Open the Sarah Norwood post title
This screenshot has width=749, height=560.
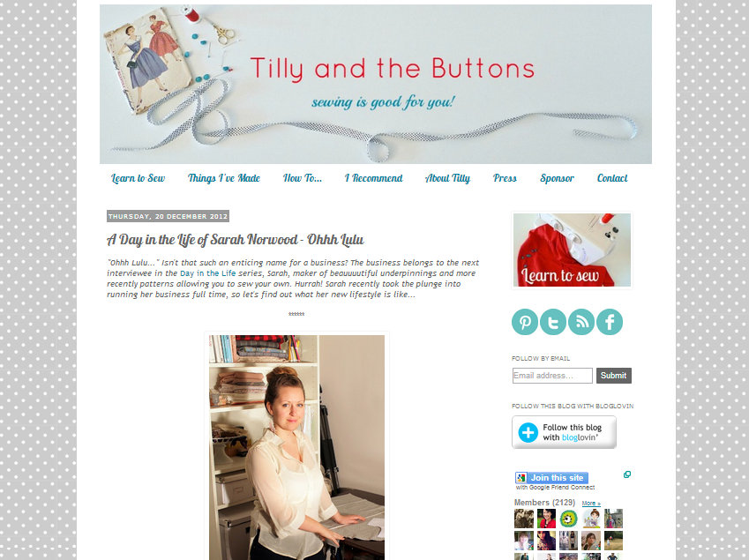[x=235, y=240]
